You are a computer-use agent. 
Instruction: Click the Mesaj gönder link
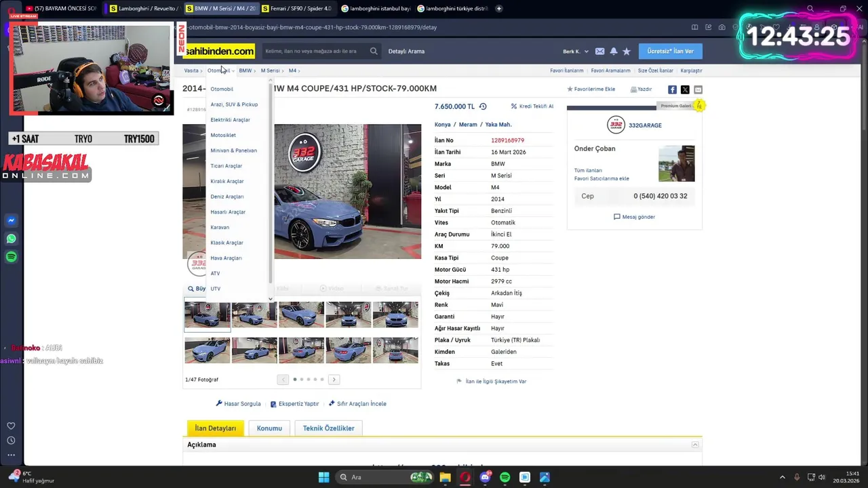point(634,217)
